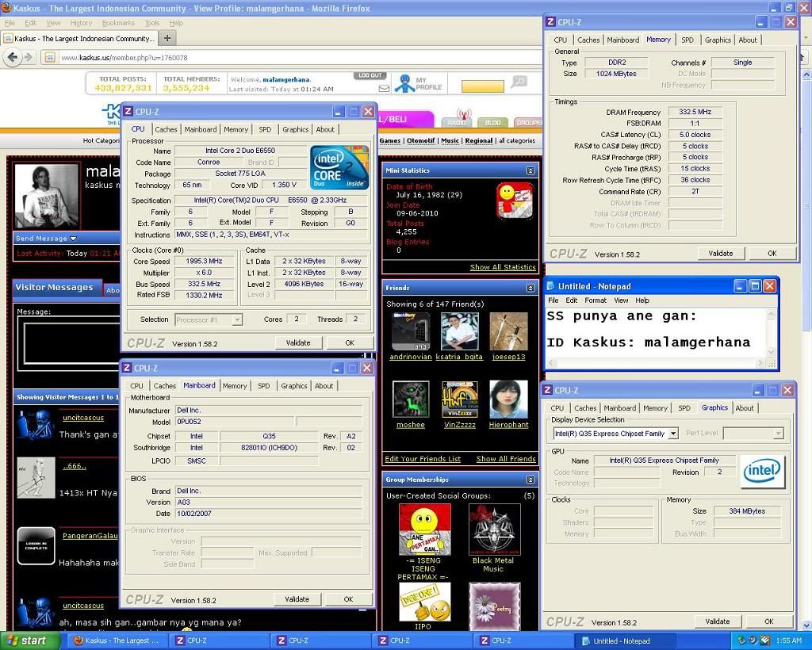Click the Kaskus search input field
The height and width of the screenshot is (650, 812).
click(x=483, y=86)
